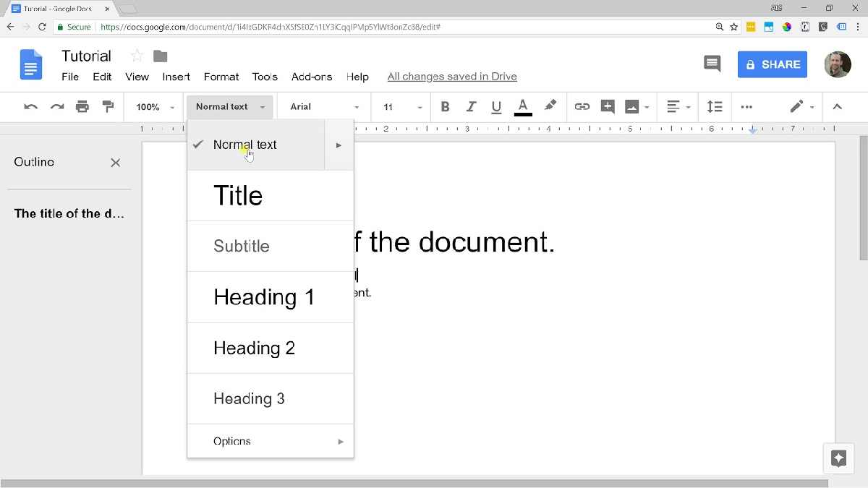Screen dimensions: 868x488
Task: Go to the Google Docs home icon
Action: point(30,65)
